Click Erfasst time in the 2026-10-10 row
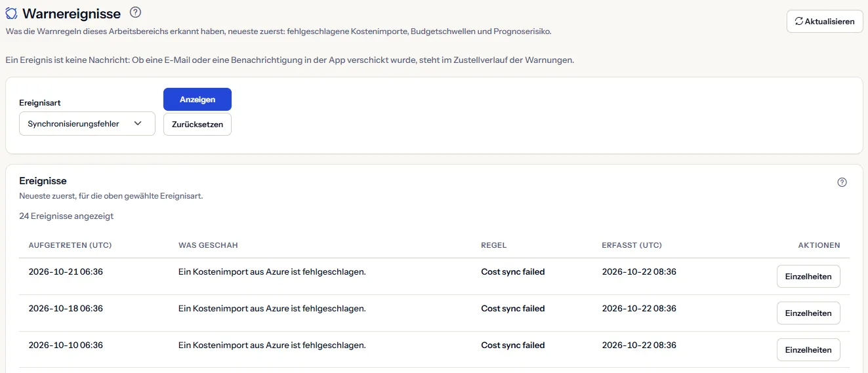 [639, 345]
